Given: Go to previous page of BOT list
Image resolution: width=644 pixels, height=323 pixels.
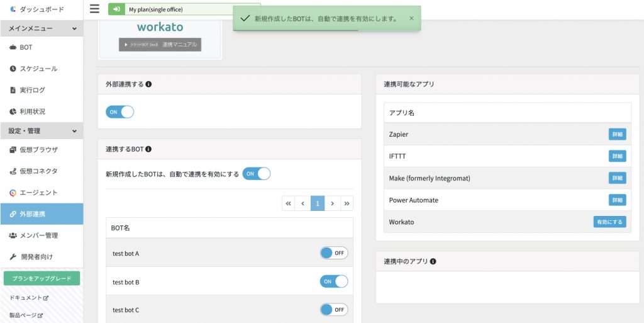Looking at the screenshot, I should [x=303, y=203].
